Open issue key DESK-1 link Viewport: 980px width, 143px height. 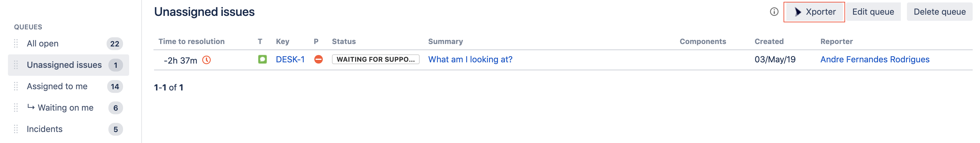tap(290, 60)
